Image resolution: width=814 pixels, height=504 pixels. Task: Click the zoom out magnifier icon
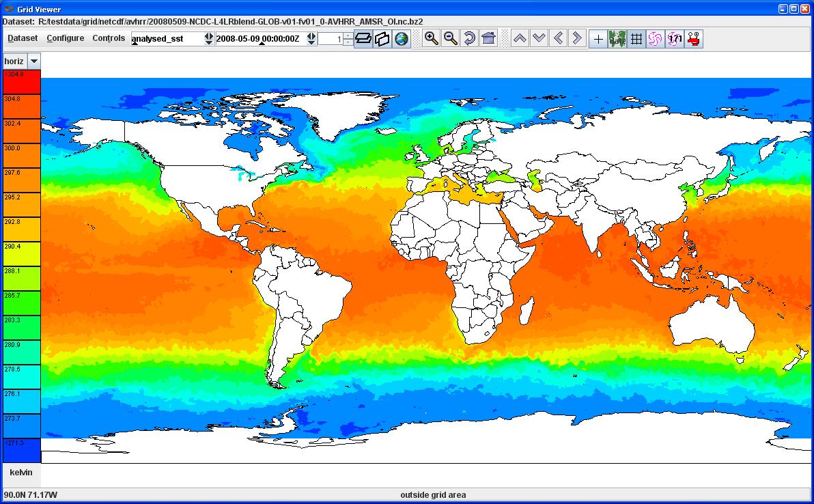pyautogui.click(x=450, y=38)
